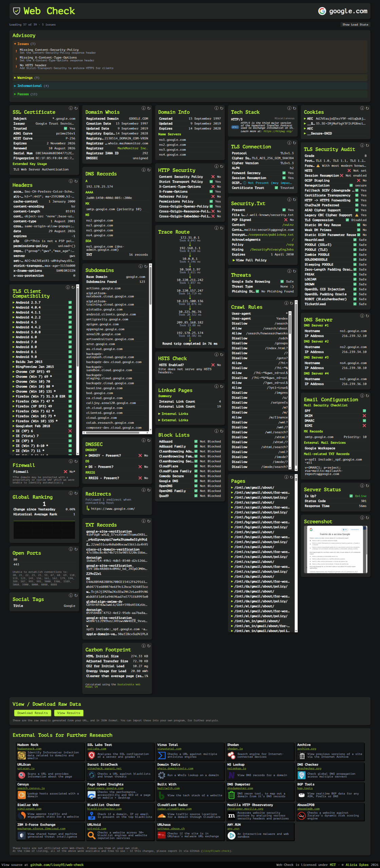Open info icon on Threats card
This screenshot has height=868, width=380.
(x=289, y=271)
